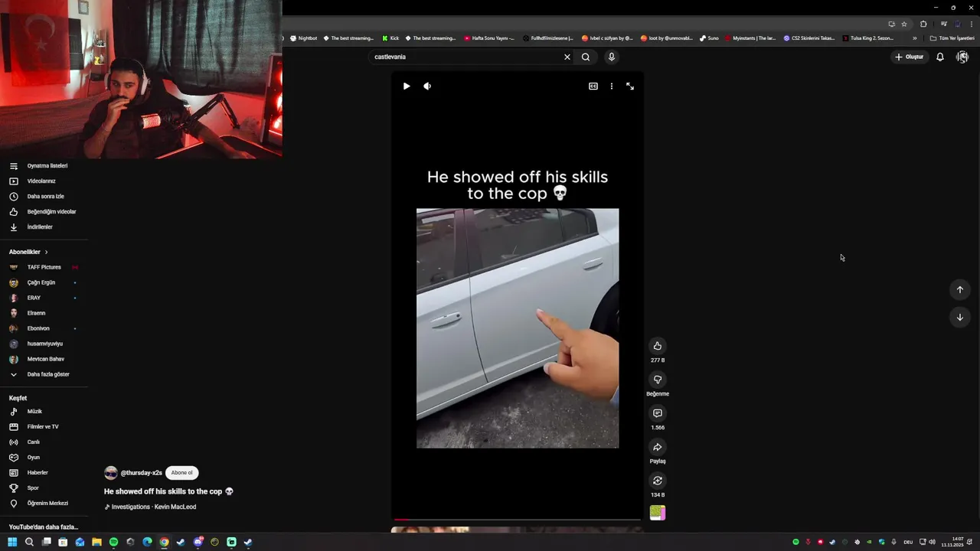Open the Elraenn channel
The image size is (980, 551).
point(44,313)
